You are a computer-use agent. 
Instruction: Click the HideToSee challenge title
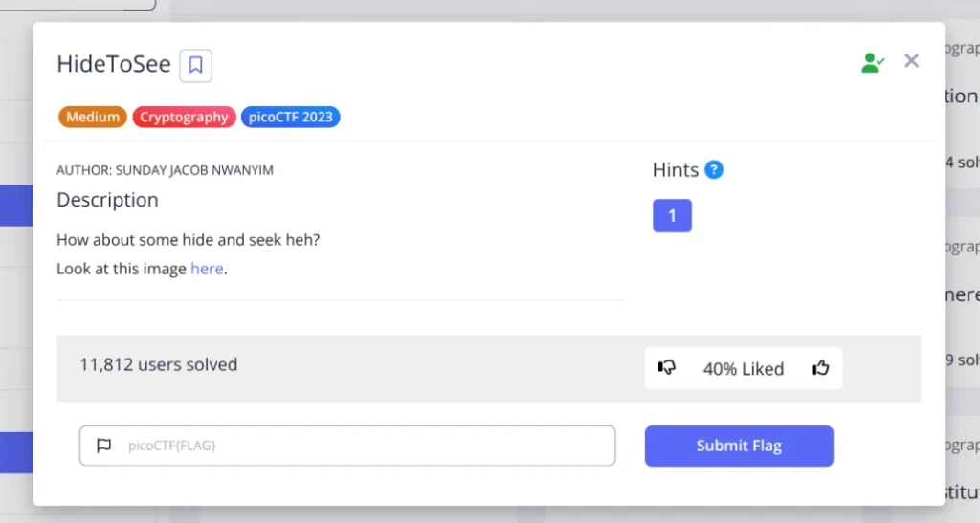point(114,64)
